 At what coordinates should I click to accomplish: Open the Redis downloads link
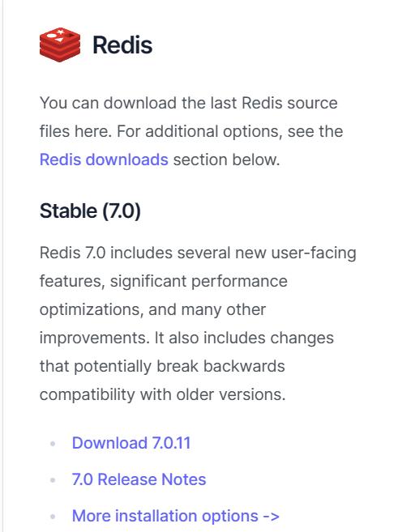(104, 160)
